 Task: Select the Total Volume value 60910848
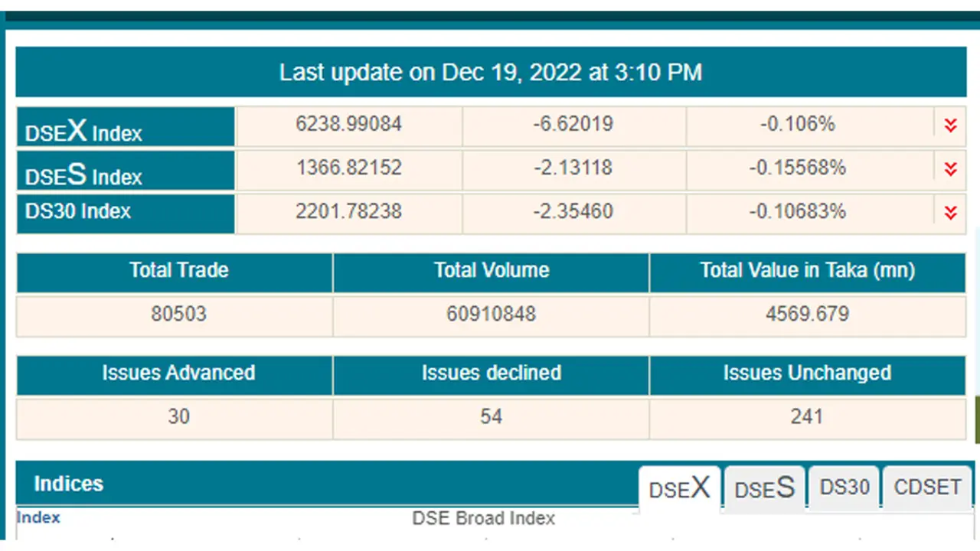[492, 314]
